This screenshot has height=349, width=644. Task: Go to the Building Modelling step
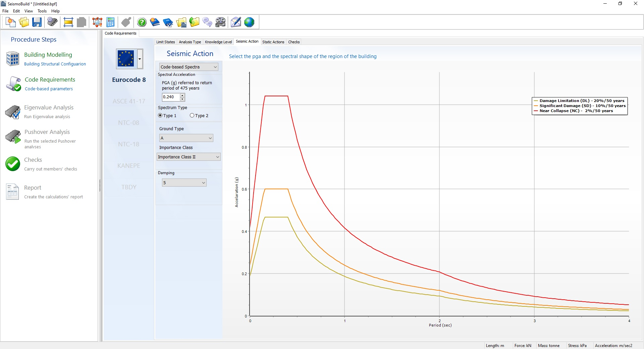click(48, 55)
